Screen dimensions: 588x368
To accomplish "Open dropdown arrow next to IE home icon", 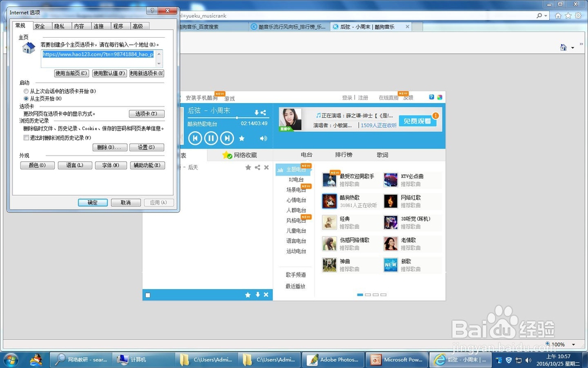I will [572, 48].
